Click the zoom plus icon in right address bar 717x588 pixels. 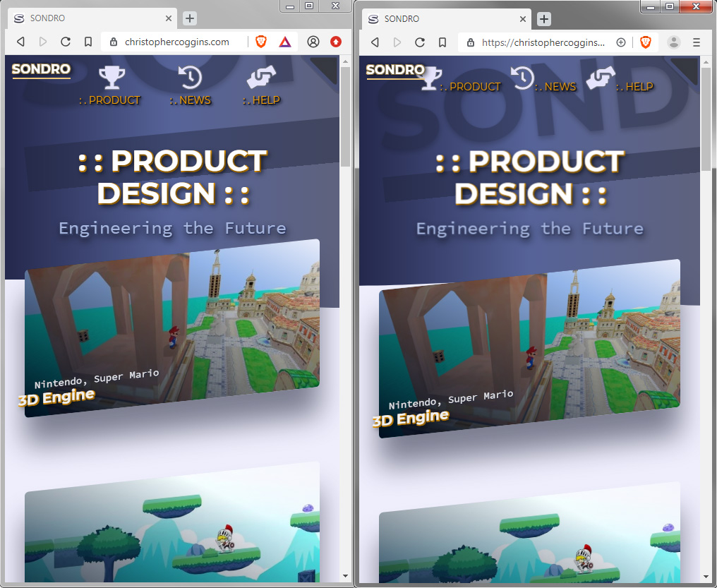[x=621, y=42]
